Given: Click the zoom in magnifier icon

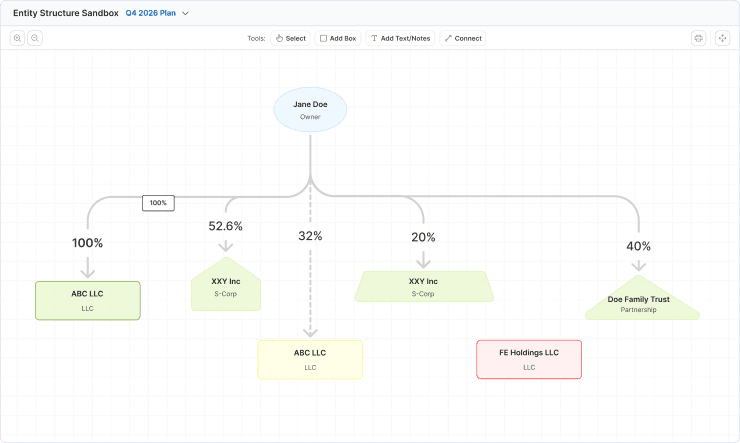Looking at the screenshot, I should pyautogui.click(x=17, y=38).
